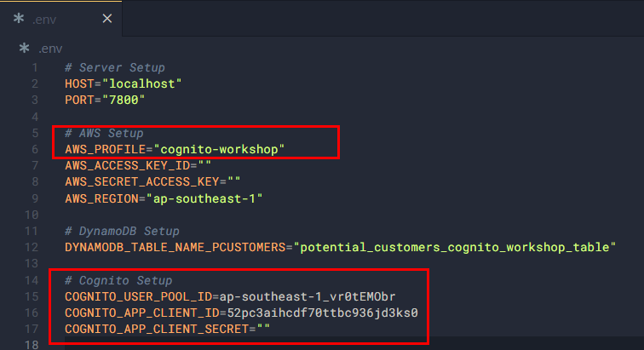Click line number 12 in the gutter

pos(32,247)
